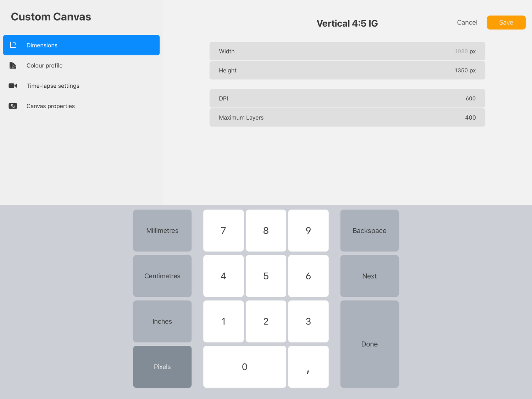Edit the Width value field
The height and width of the screenshot is (399, 532).
pyautogui.click(x=347, y=51)
